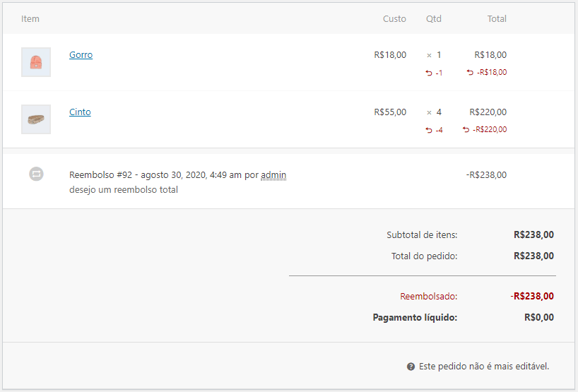Image resolution: width=578 pixels, height=392 pixels.
Task: Click the refund note 'desejo um reembolso total'
Action: 124,190
